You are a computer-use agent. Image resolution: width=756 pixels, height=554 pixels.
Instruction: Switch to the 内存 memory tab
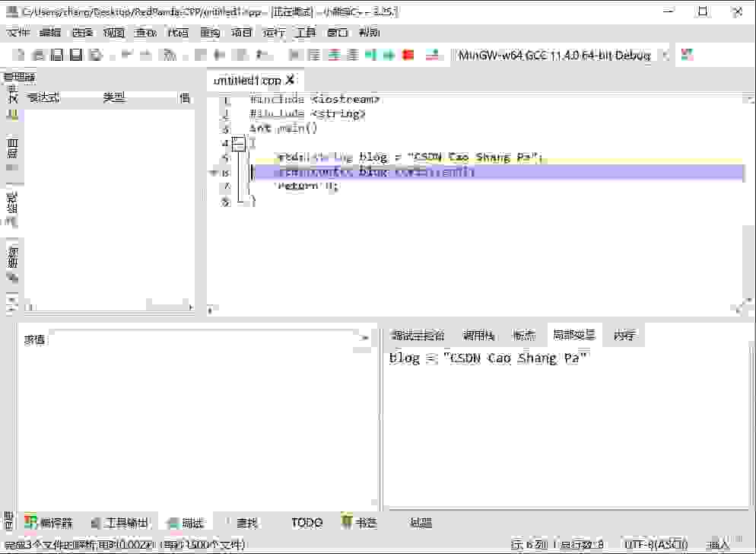[624, 335]
